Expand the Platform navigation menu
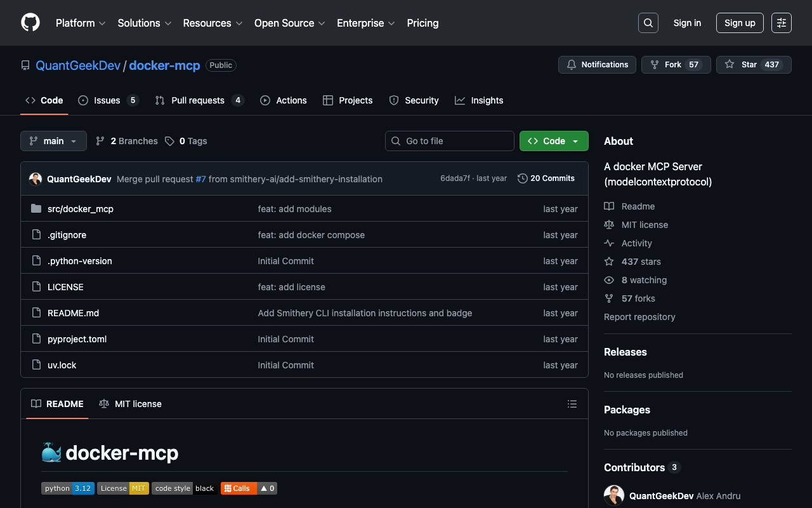Screen dimensions: 812x508 pos(81,23)
